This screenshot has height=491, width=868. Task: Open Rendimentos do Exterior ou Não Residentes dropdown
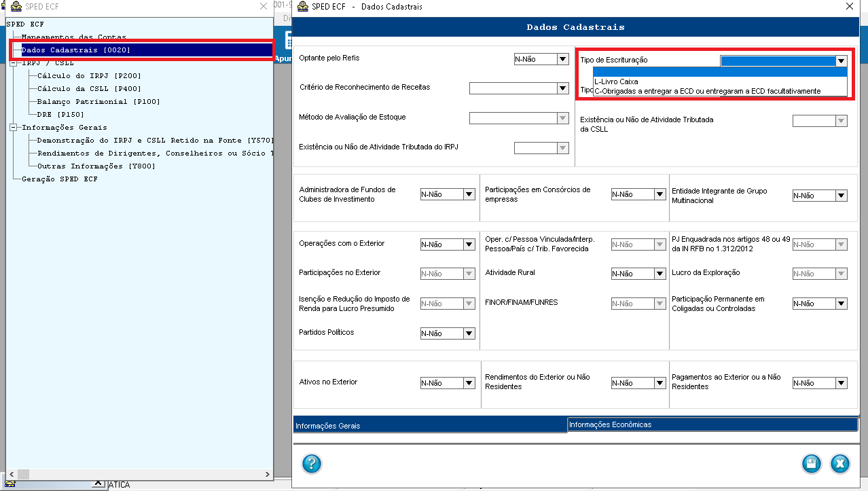(659, 383)
